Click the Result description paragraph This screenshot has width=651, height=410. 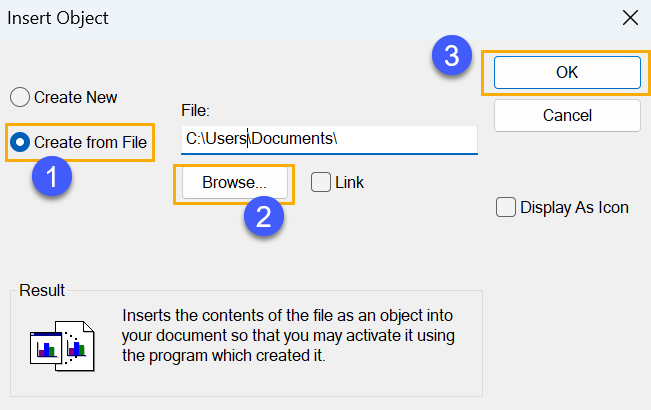pyautogui.click(x=288, y=335)
